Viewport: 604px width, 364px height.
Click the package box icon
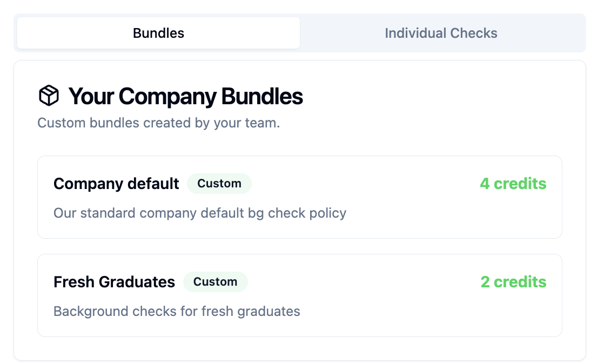[49, 96]
